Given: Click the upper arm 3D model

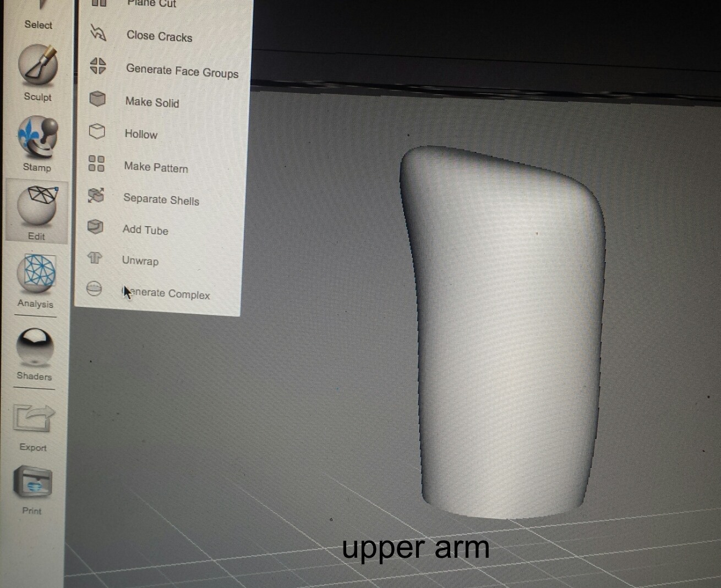Looking at the screenshot, I should [506, 330].
